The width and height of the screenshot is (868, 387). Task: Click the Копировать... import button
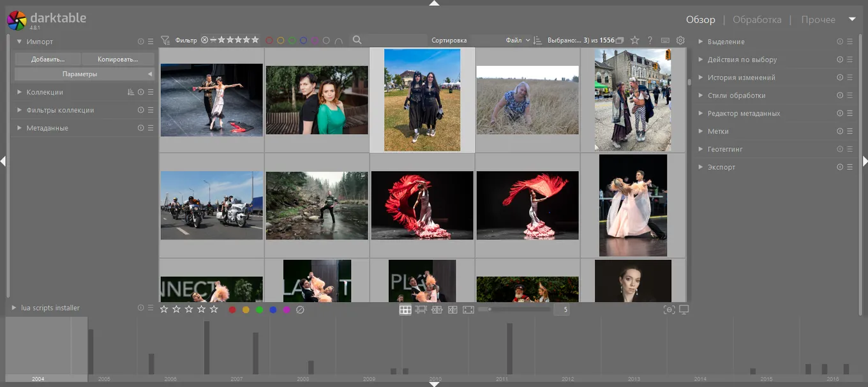point(118,59)
